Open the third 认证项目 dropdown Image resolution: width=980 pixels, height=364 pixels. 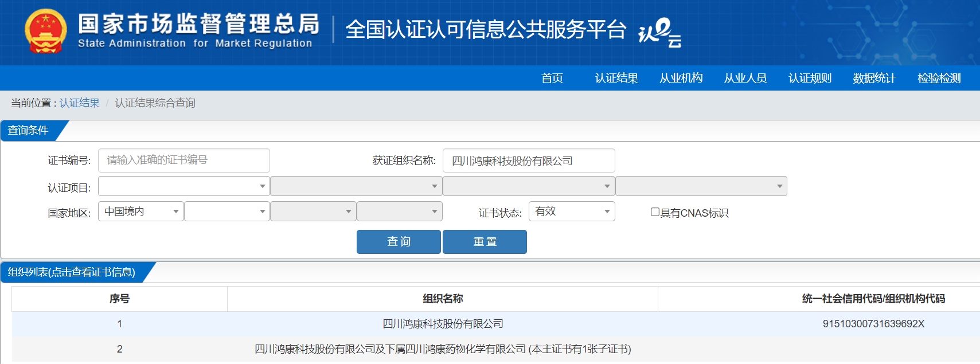(x=529, y=186)
